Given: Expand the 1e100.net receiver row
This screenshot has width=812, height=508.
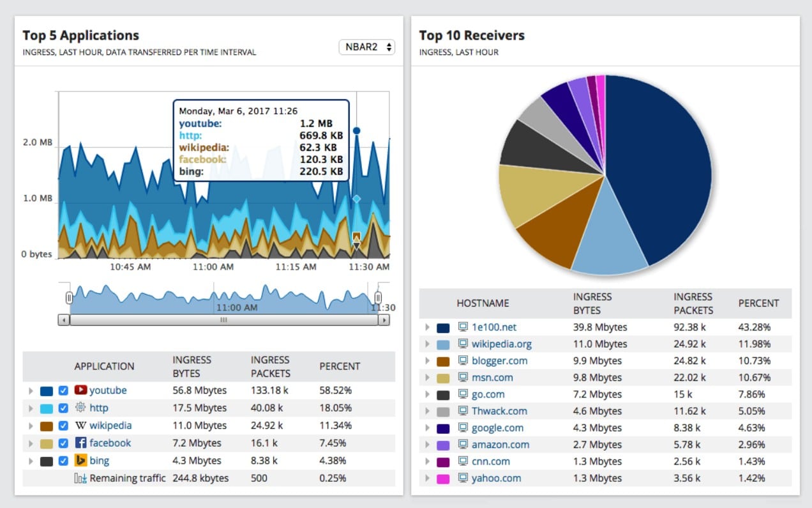Looking at the screenshot, I should (x=427, y=327).
